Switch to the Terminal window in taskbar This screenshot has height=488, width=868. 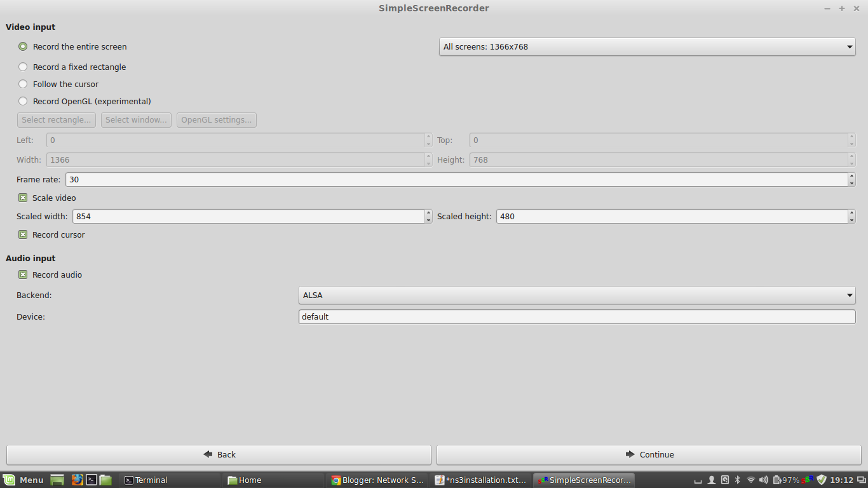click(x=170, y=480)
